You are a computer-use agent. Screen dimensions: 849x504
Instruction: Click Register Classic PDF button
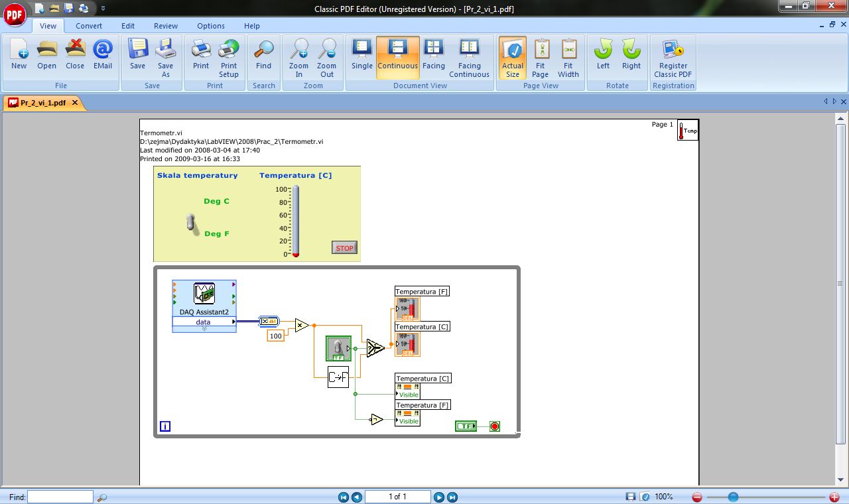tap(673, 56)
